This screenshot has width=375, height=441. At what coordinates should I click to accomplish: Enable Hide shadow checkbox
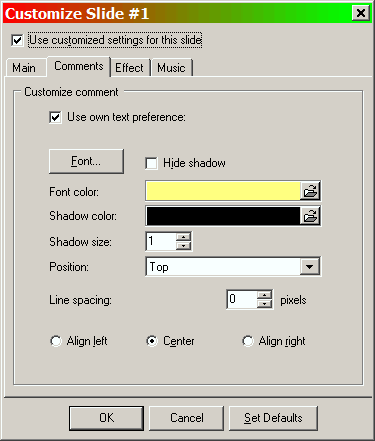coord(151,163)
